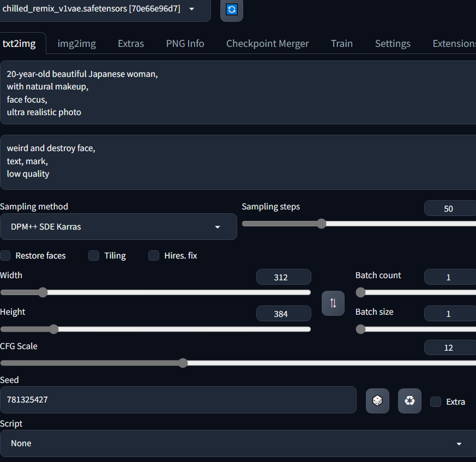Open the Train tab
The width and height of the screenshot is (476, 462).
341,44
